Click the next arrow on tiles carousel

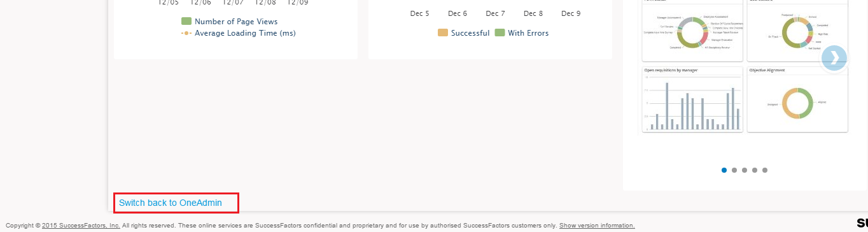pos(834,58)
